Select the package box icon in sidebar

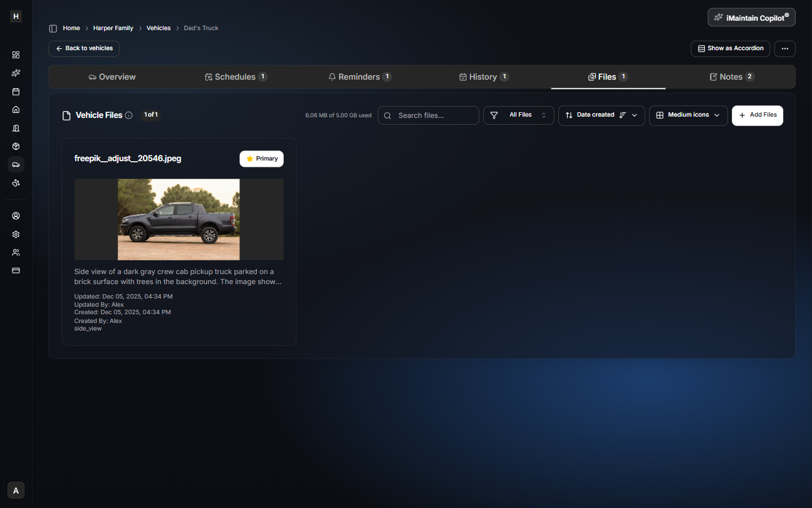(x=16, y=146)
